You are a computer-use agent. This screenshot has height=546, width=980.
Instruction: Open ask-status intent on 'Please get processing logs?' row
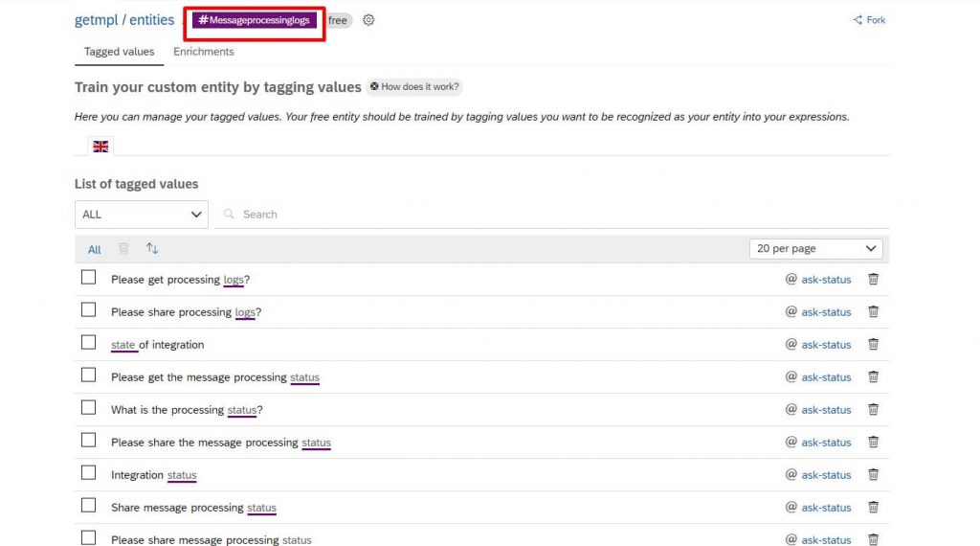[826, 280]
